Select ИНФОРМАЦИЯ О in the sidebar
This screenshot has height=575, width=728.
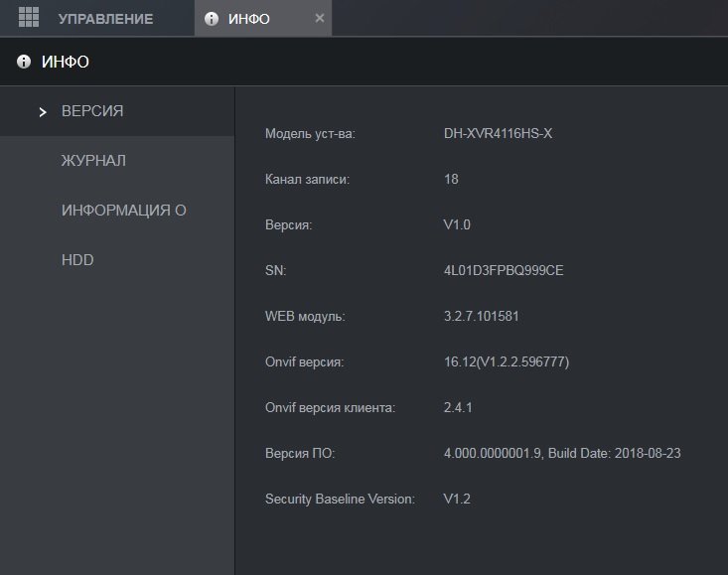coord(123,211)
